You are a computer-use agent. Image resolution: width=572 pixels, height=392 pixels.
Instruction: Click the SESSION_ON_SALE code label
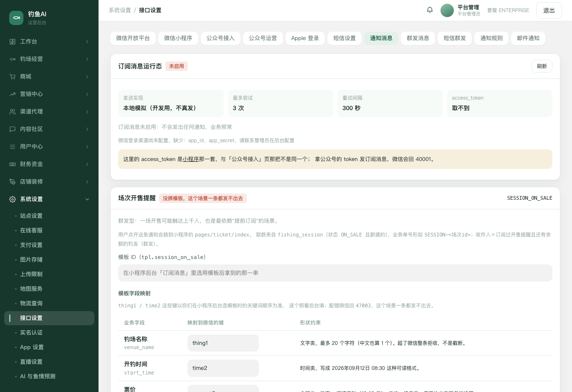[x=529, y=199]
